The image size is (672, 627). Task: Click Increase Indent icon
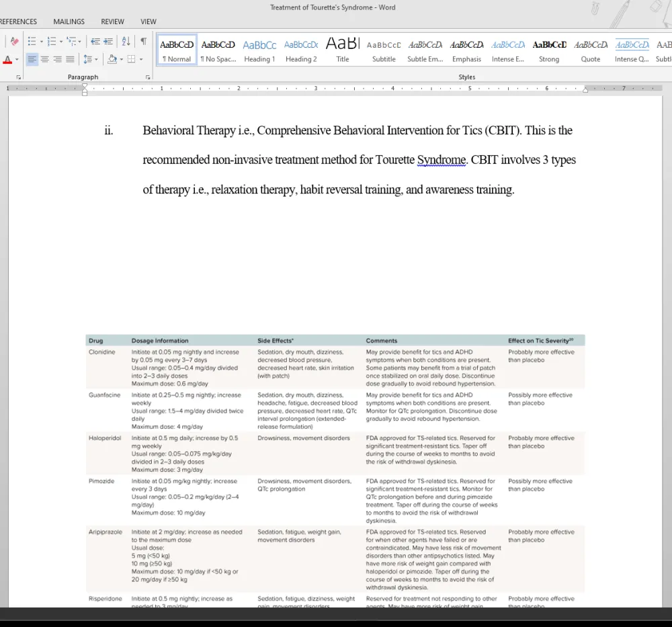point(108,41)
